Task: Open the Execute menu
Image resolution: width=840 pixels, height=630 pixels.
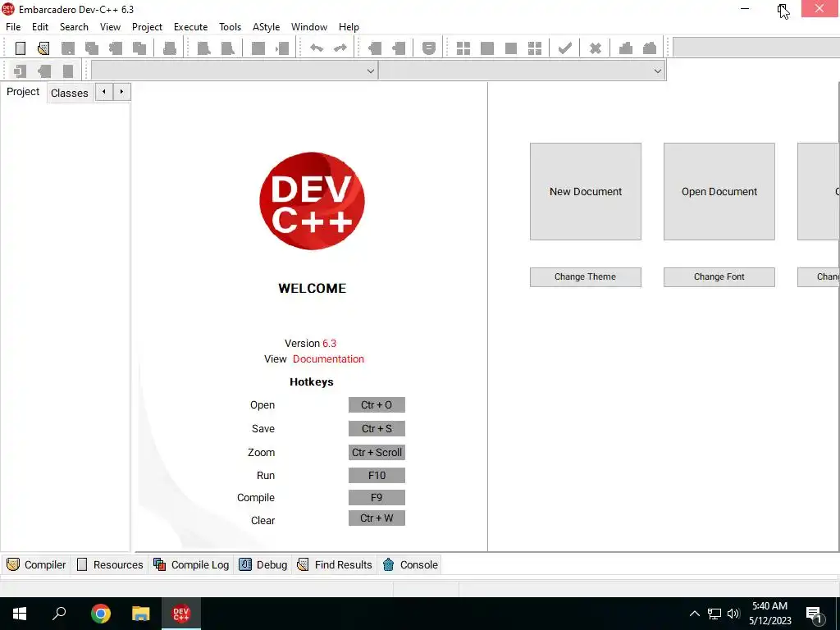Action: (190, 27)
